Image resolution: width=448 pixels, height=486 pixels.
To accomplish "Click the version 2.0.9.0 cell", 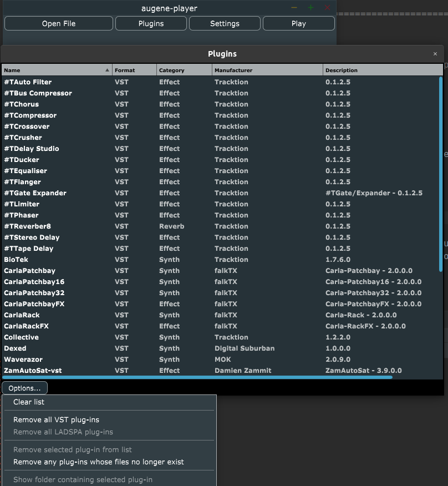I will coord(338,360).
